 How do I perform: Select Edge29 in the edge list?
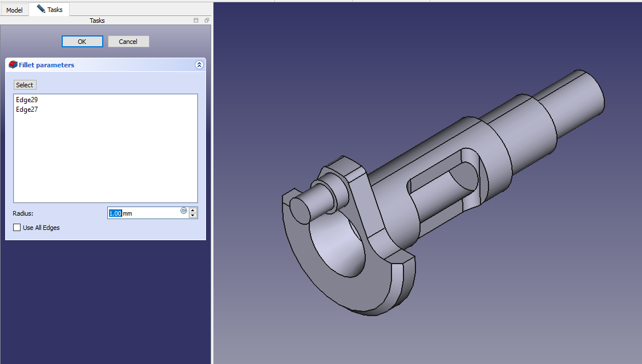(x=27, y=99)
